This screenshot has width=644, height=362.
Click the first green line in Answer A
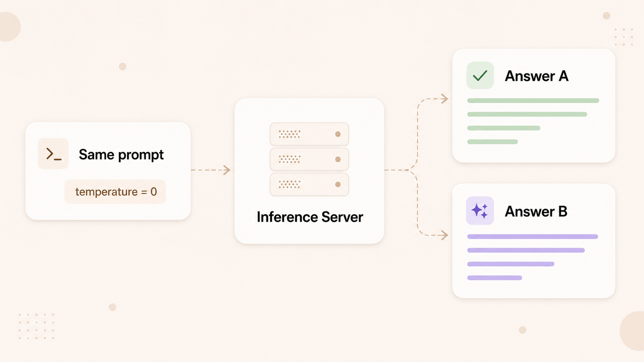[533, 100]
